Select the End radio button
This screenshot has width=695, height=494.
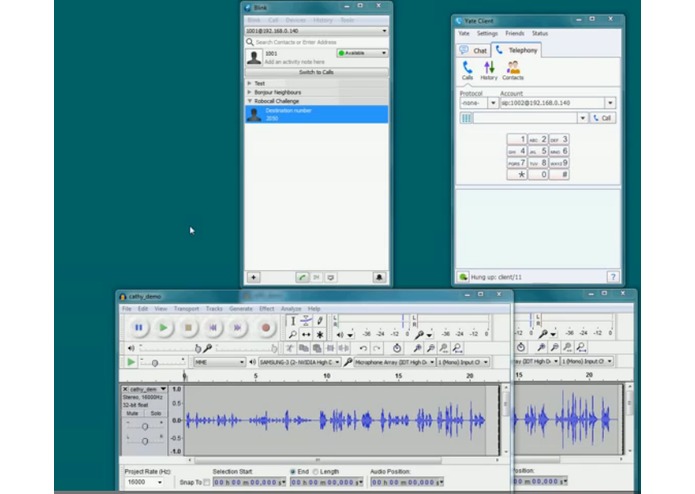[x=293, y=471]
